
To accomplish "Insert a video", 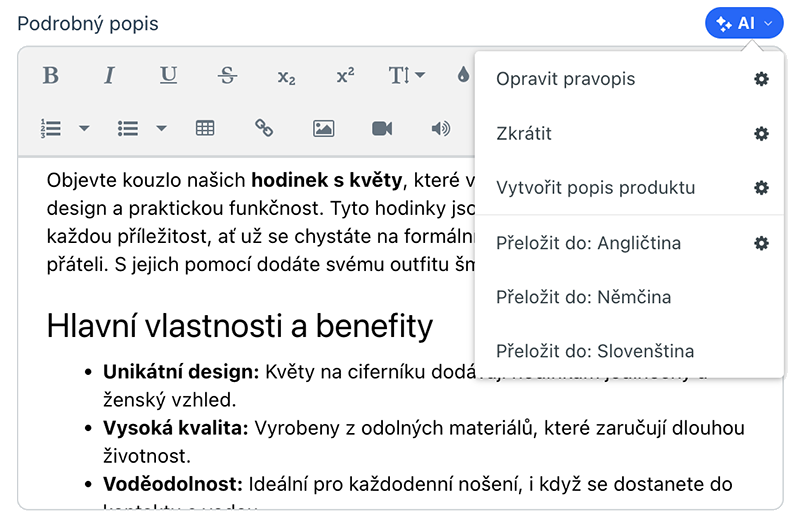I will pos(382,128).
